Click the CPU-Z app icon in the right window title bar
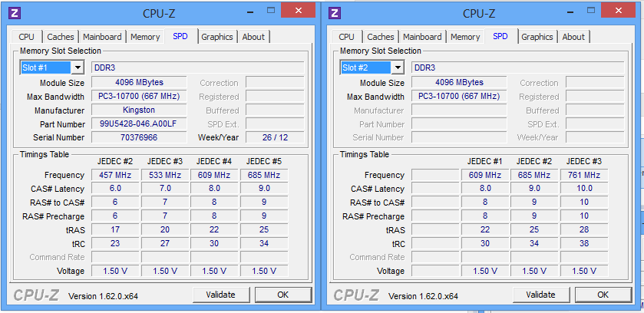The image size is (644, 313). click(335, 13)
